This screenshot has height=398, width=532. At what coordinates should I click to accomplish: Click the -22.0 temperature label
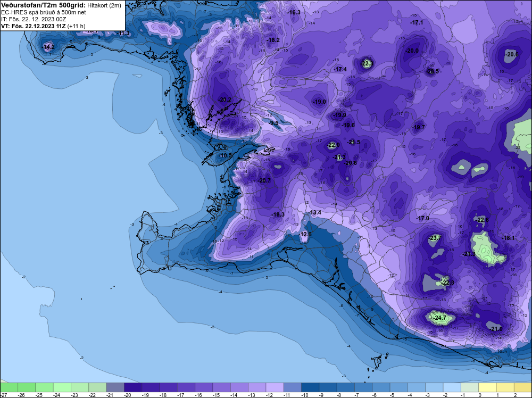coord(333,145)
